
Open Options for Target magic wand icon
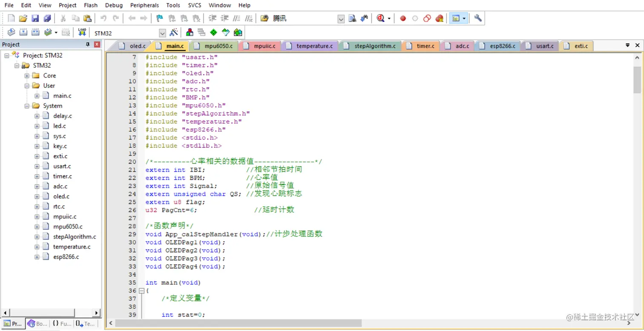(173, 32)
